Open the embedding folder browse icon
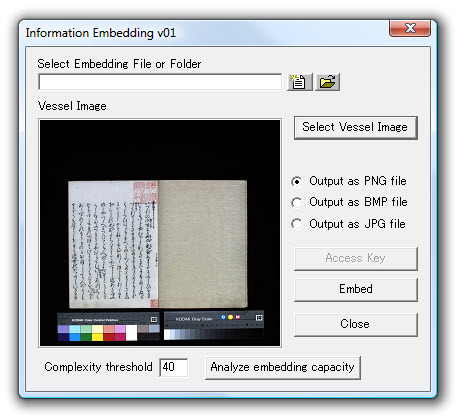 click(x=328, y=82)
